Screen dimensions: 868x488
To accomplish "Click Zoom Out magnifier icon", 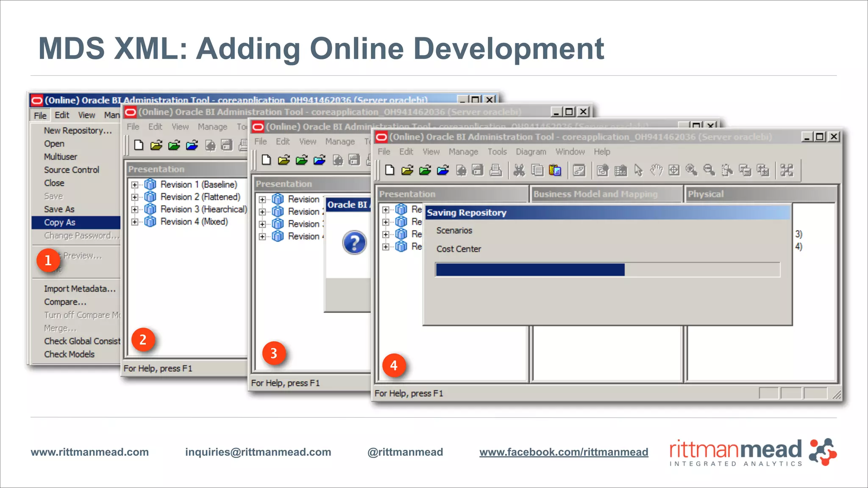I will 709,170.
